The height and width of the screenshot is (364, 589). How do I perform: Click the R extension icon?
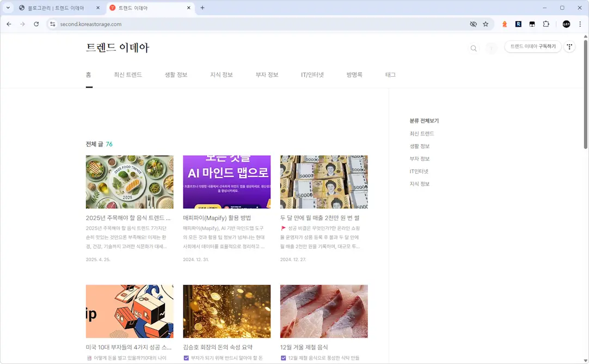pyautogui.click(x=518, y=24)
